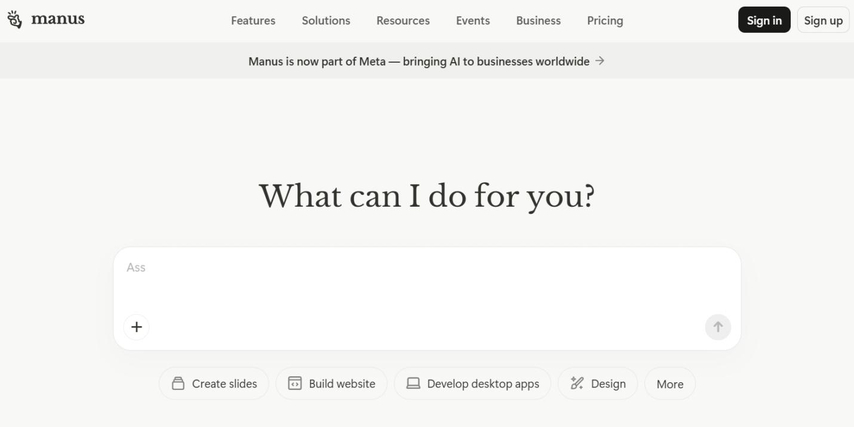Image resolution: width=854 pixels, height=427 pixels.
Task: Click the send arrow button
Action: tap(718, 327)
